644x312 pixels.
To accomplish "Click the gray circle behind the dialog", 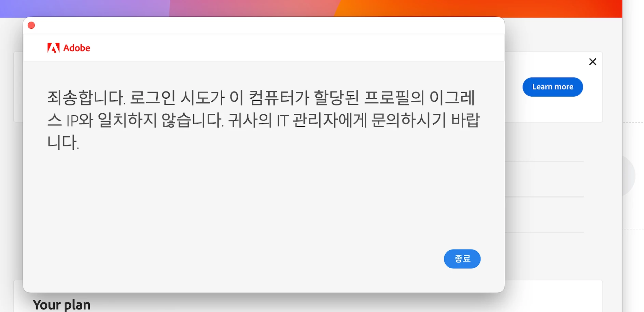I will pyautogui.click(x=628, y=176).
